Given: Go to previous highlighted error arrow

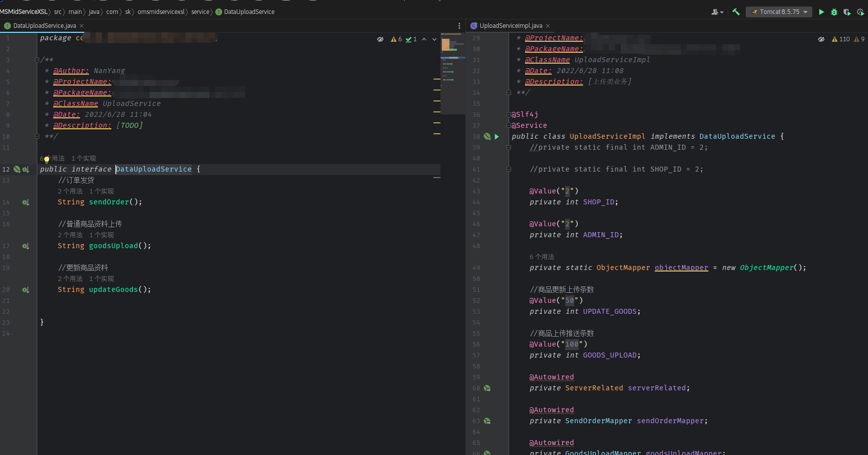Looking at the screenshot, I should (424, 39).
